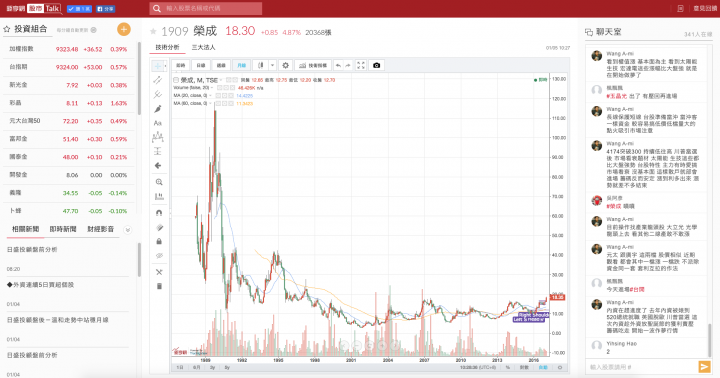Screen dimensions: 720x378
Task: Open 相關新聞 news tab
Action: tap(25, 229)
